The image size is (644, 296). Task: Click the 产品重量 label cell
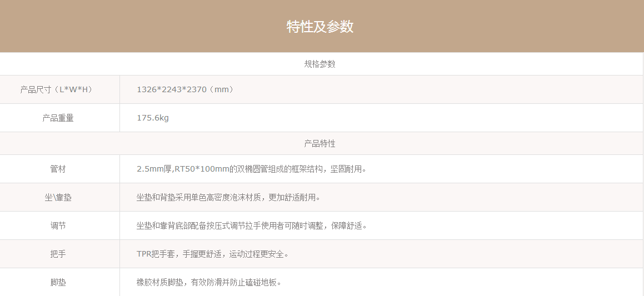tap(58, 118)
